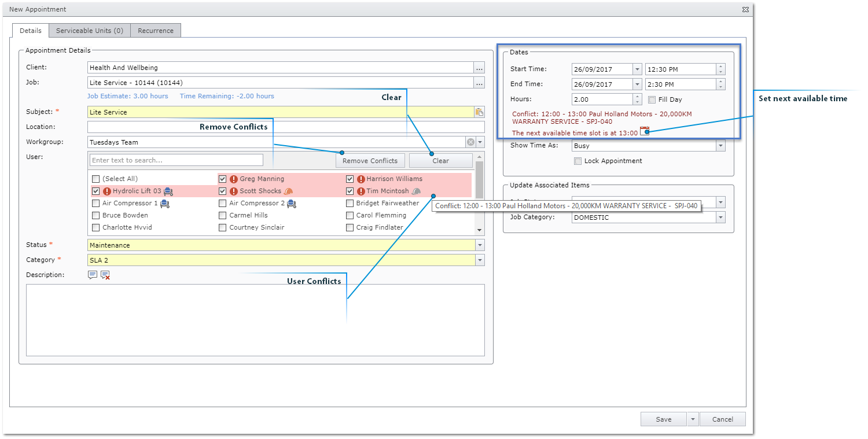
Task: Open the Recurrence tab
Action: coord(156,31)
